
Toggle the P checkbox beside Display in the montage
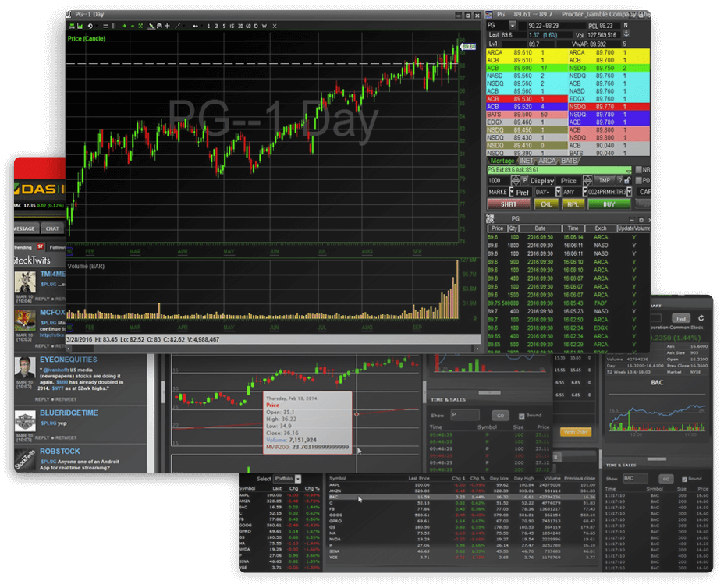(524, 181)
